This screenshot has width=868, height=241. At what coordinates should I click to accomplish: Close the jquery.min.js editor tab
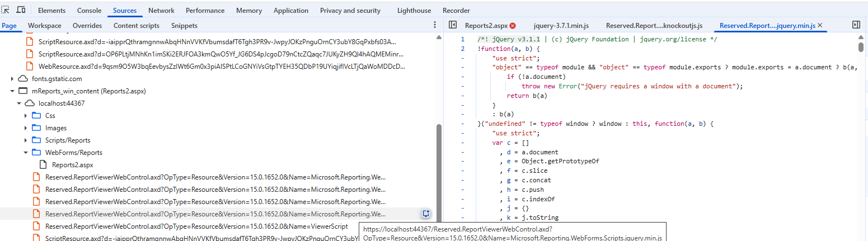point(820,26)
